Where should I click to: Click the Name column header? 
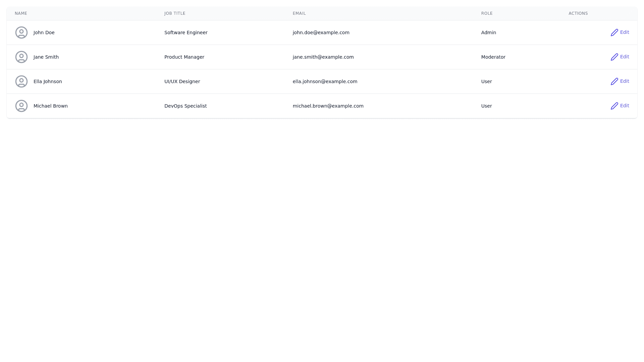[21, 13]
